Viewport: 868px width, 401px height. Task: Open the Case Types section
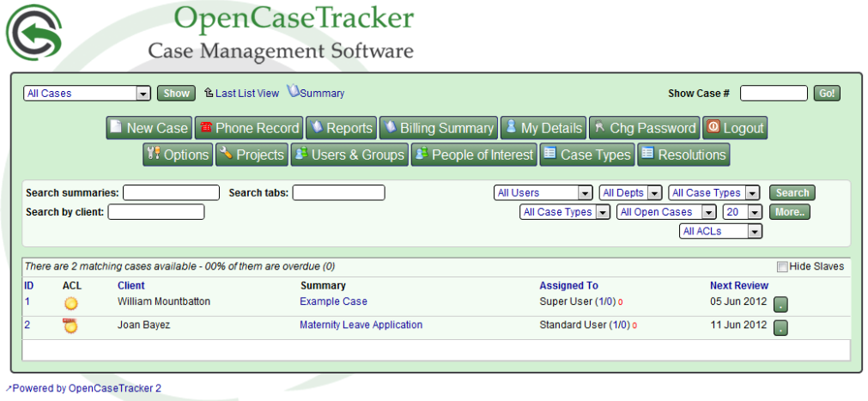587,155
